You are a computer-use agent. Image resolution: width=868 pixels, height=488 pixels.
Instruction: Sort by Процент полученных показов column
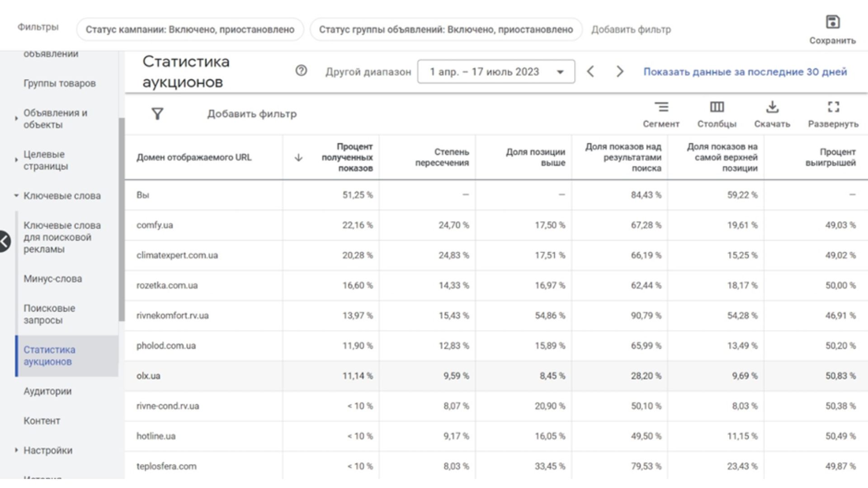click(x=347, y=157)
